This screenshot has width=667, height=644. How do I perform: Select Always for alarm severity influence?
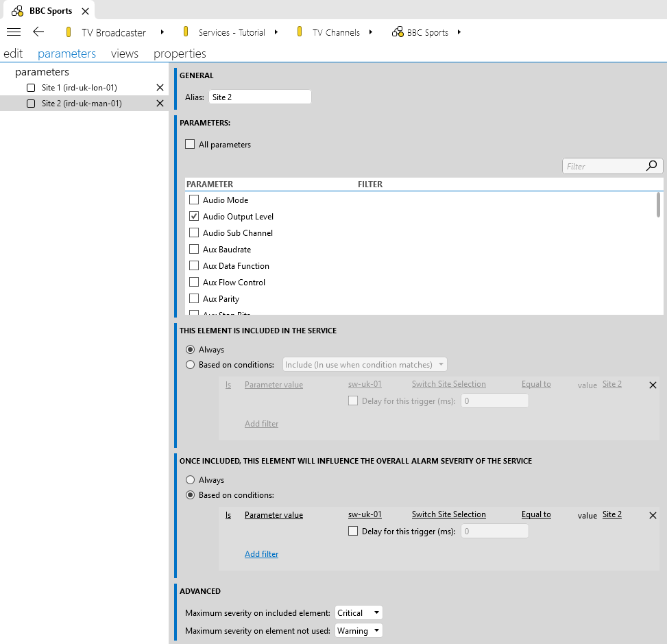(x=190, y=479)
